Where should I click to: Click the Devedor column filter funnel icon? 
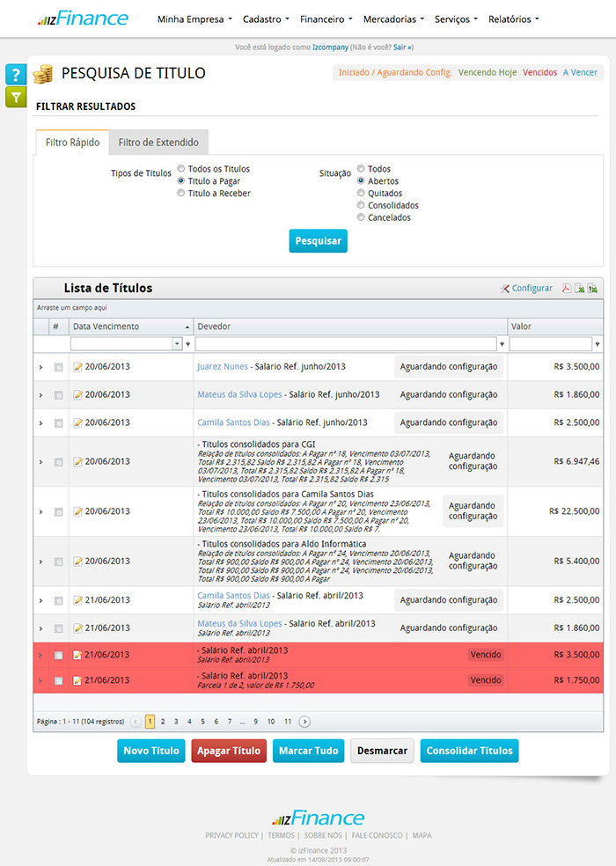(502, 344)
